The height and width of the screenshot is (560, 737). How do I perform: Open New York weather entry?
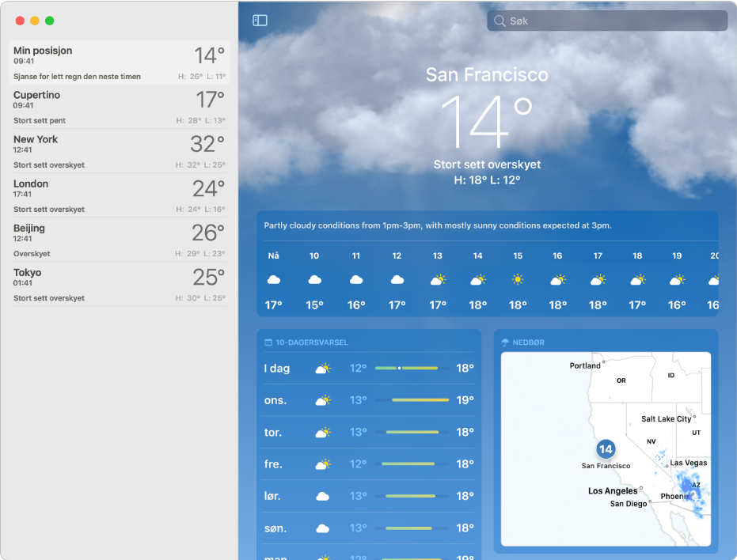[x=120, y=151]
